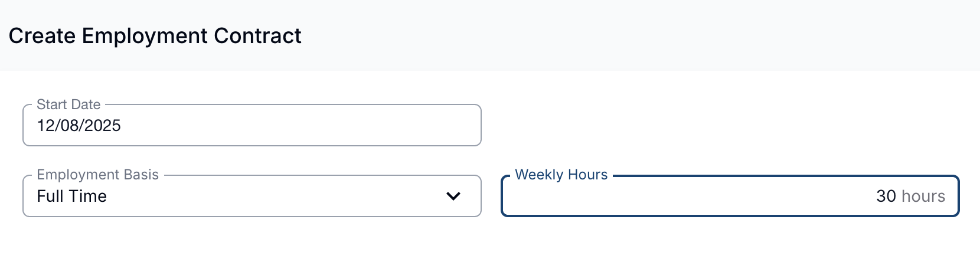Click the 12/08/2025 date value
Image resolution: width=980 pixels, height=275 pixels.
point(79,126)
